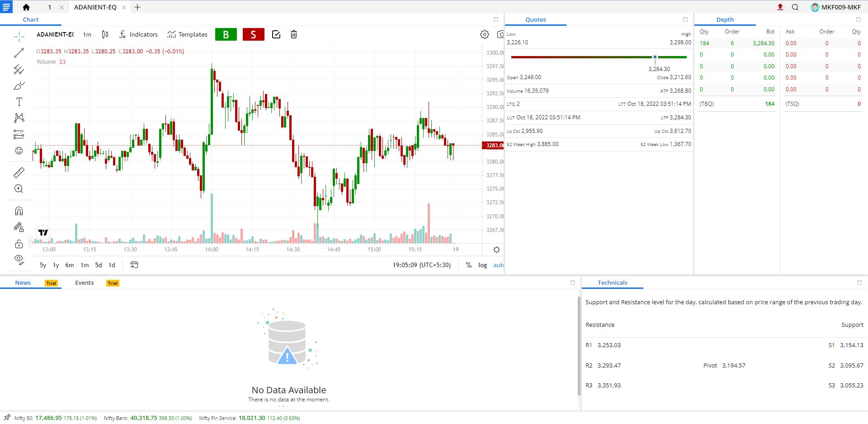The image size is (868, 424).
Task: Maximize the Quotes panel
Action: tap(685, 19)
